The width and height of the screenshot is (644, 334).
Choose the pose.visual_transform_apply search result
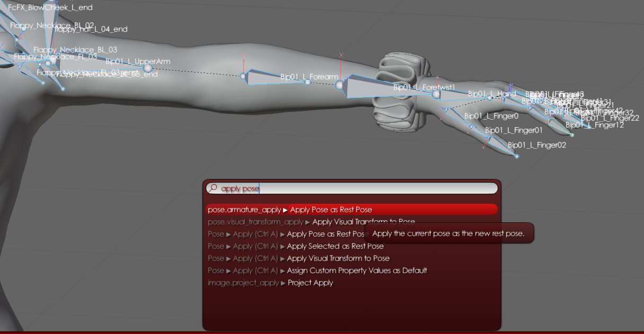(x=311, y=222)
